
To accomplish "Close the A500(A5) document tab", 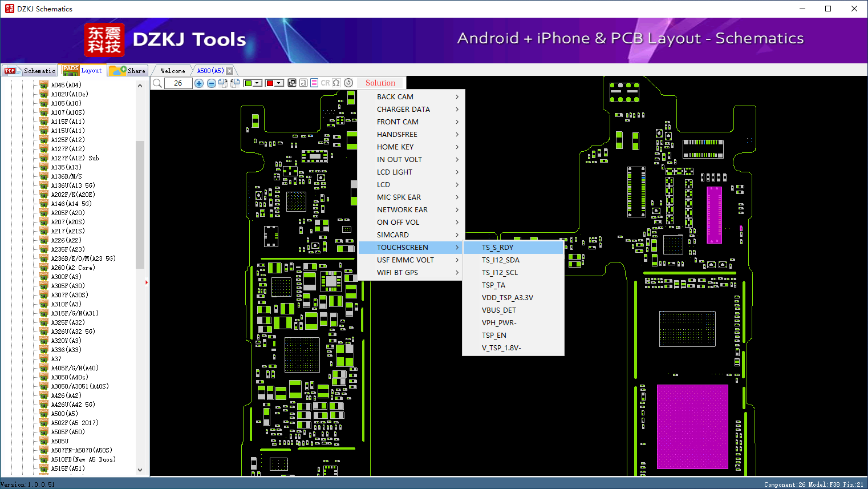I will 229,71.
